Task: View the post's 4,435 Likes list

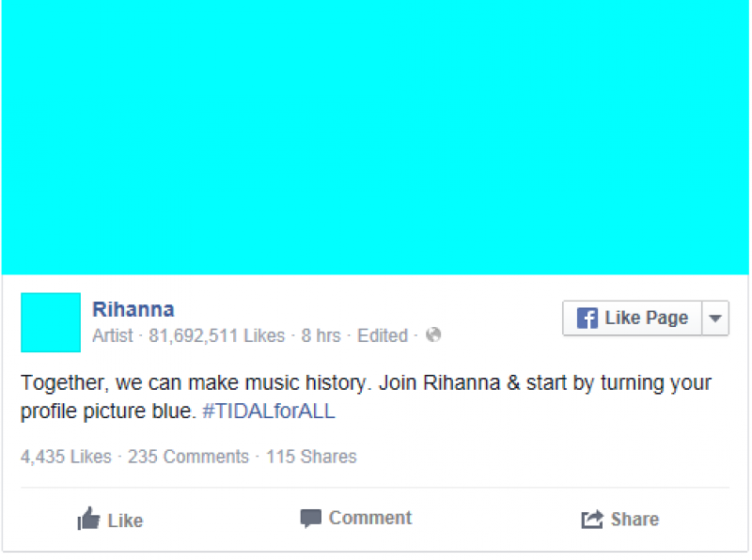Action: tap(65, 458)
